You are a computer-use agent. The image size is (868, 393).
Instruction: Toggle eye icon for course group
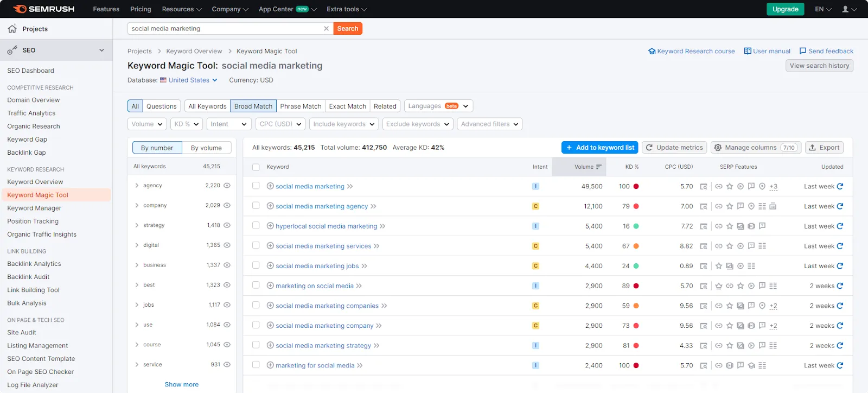[227, 344]
